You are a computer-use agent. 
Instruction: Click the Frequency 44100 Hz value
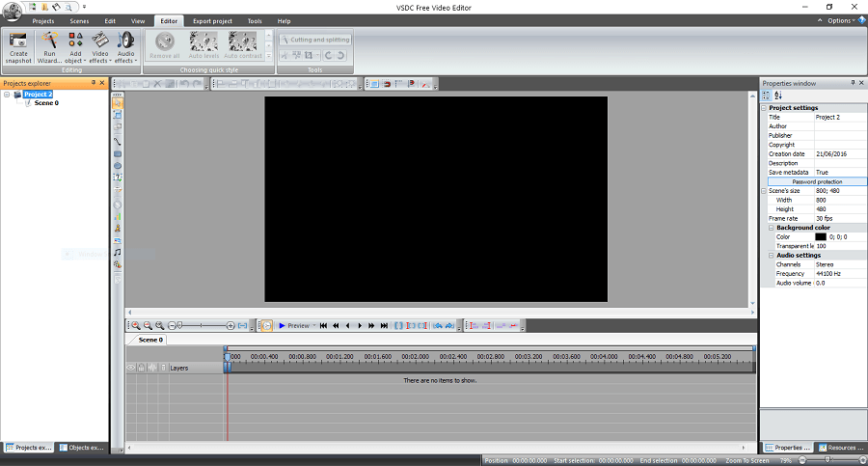click(840, 274)
